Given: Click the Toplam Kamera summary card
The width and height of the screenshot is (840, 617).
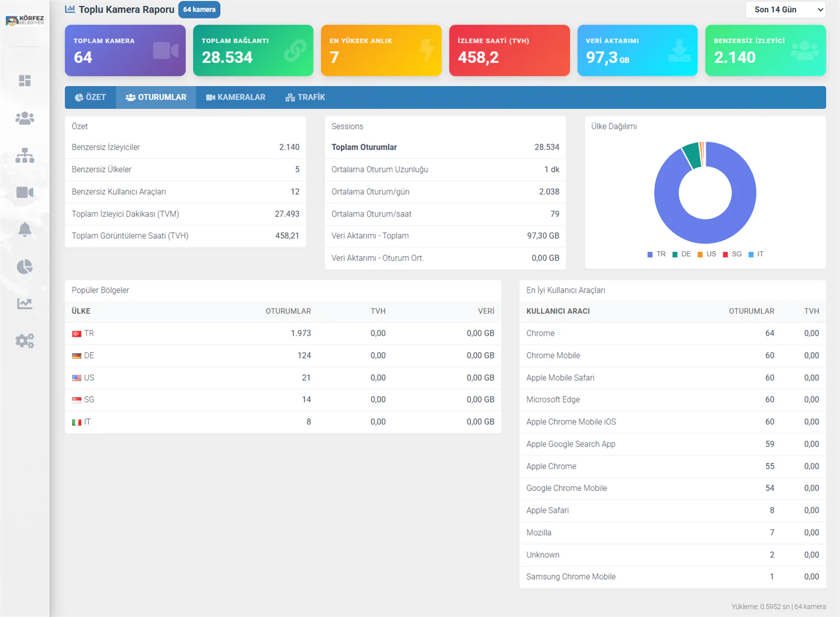Looking at the screenshot, I should coord(125,50).
